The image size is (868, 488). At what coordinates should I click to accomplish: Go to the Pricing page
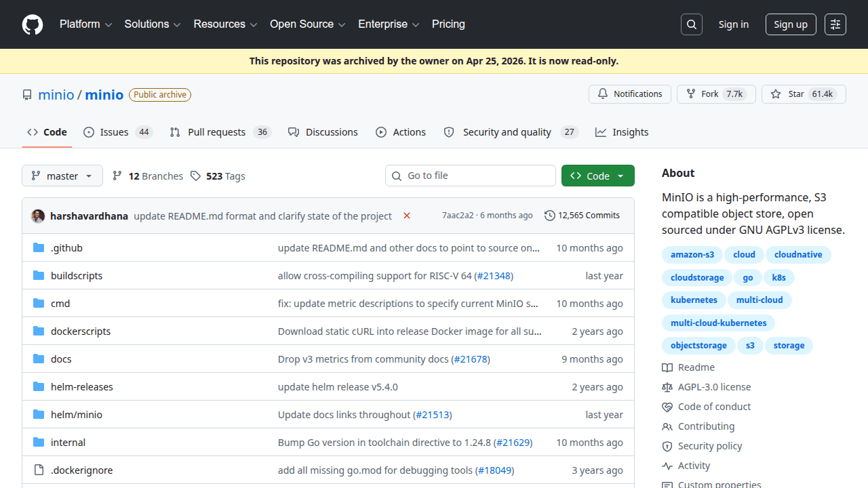(x=448, y=24)
